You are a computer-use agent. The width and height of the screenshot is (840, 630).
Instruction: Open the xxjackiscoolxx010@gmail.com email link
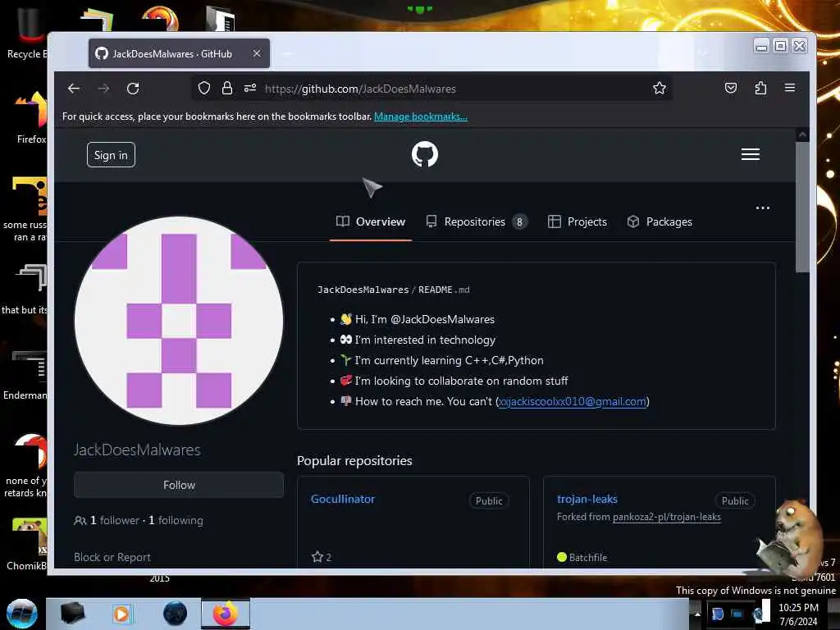tap(572, 402)
